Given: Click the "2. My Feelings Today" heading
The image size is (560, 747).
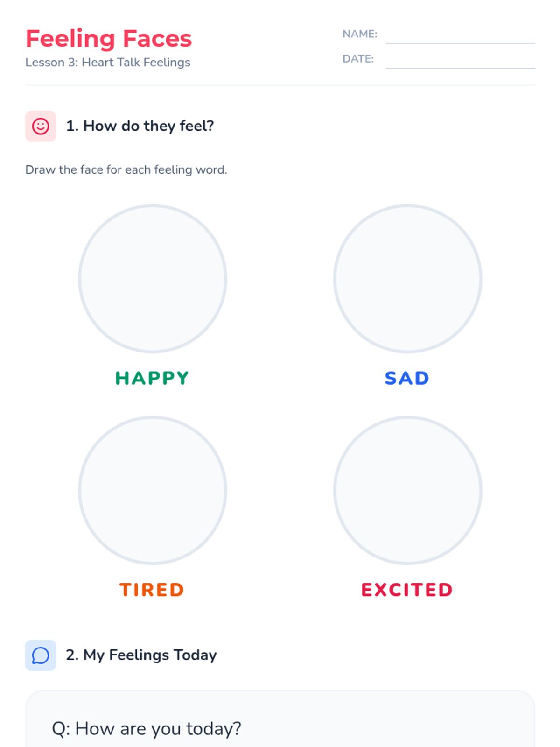Looking at the screenshot, I should point(141,655).
